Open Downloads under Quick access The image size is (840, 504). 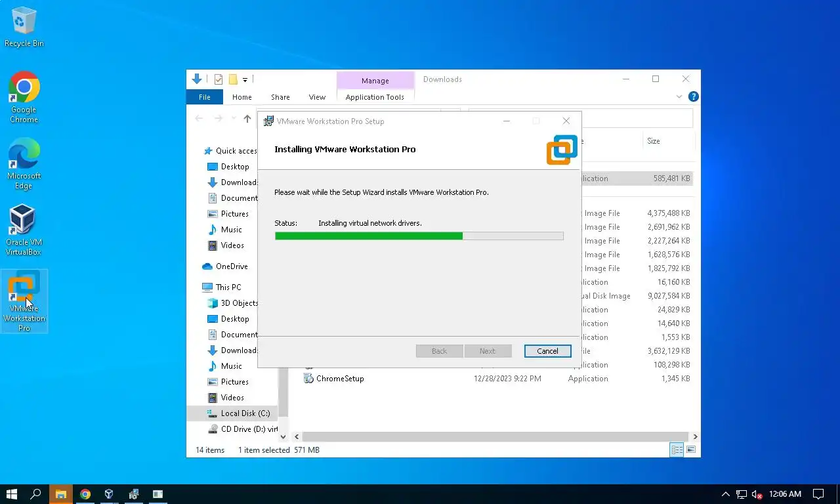pos(232,182)
